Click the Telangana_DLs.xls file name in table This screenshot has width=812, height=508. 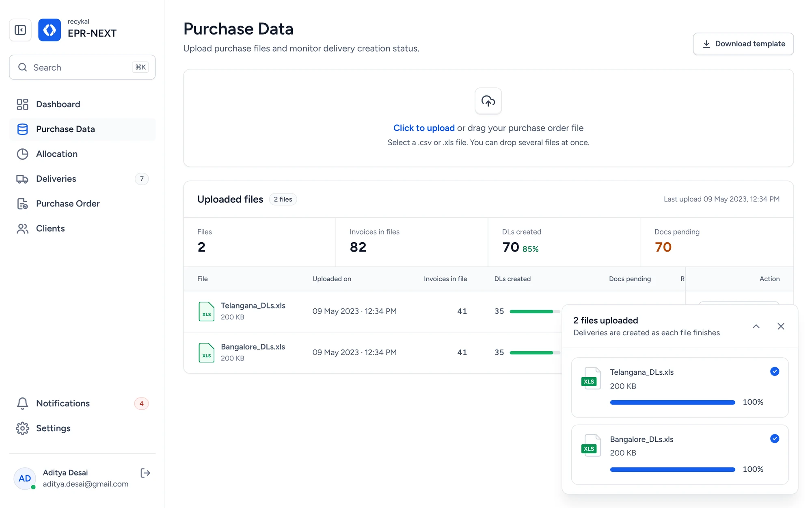(x=253, y=306)
